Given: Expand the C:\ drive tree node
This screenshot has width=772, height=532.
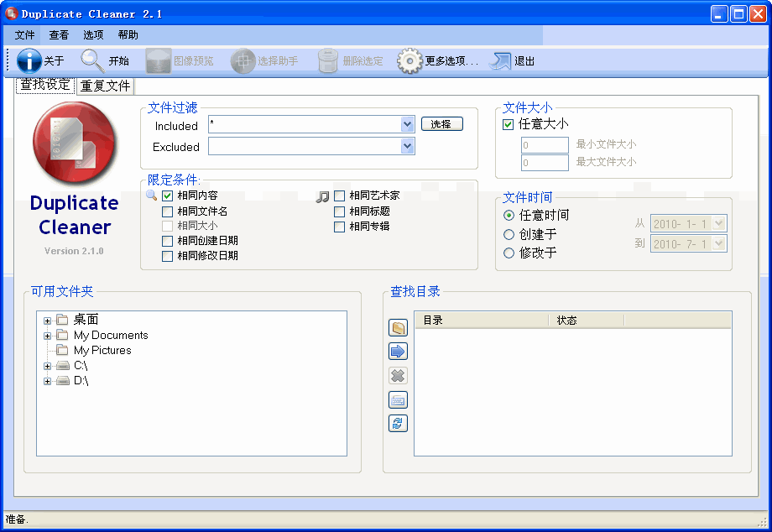Looking at the screenshot, I should 47,366.
